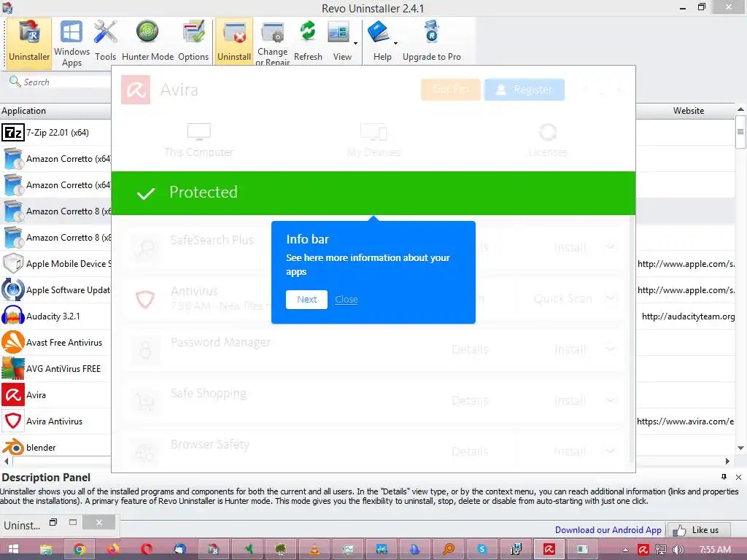Click the Register button in Avira
Image resolution: width=747 pixels, height=560 pixels.
point(524,90)
